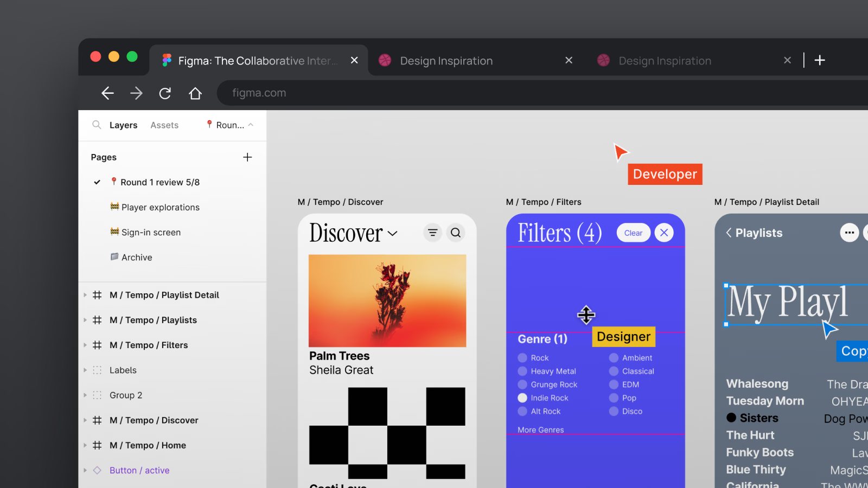This screenshot has height=488, width=868.
Task: Click the More Genres link
Action: click(540, 430)
